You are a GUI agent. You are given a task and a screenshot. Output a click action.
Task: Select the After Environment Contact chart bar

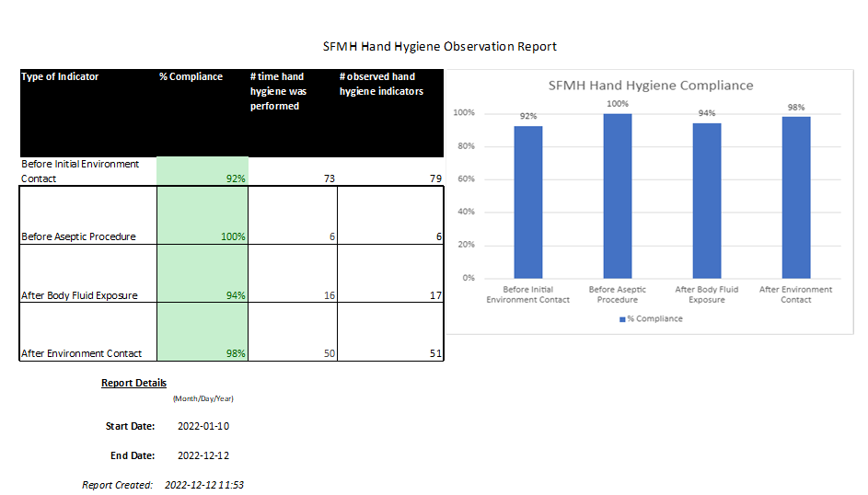[x=796, y=198]
